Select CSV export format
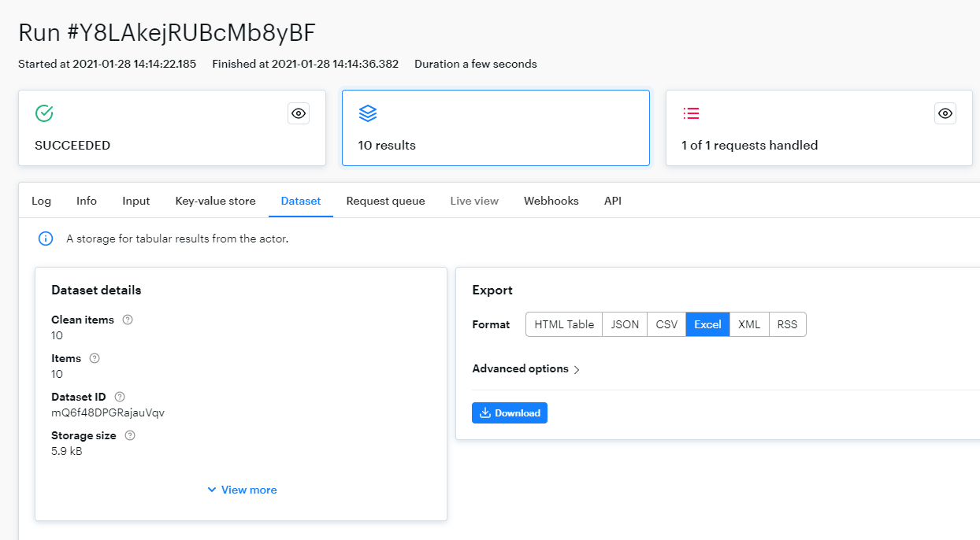This screenshot has height=540, width=980. pos(666,324)
